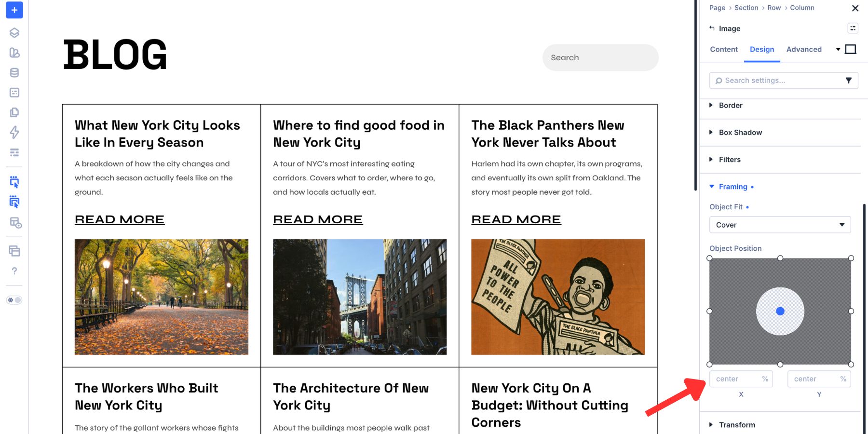
Task: Open the lightning bolt interactions icon
Action: 14,132
